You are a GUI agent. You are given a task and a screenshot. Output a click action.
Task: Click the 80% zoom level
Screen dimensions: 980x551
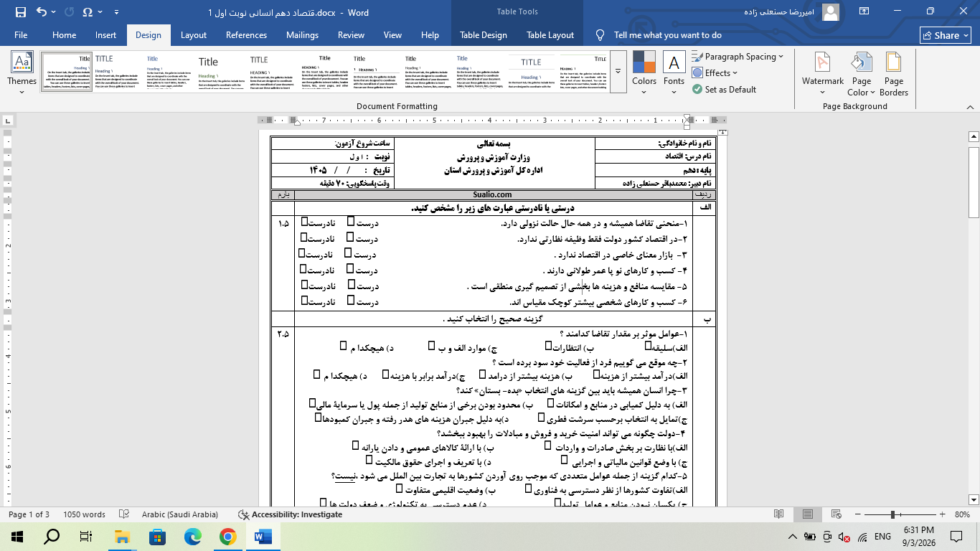pos(962,514)
